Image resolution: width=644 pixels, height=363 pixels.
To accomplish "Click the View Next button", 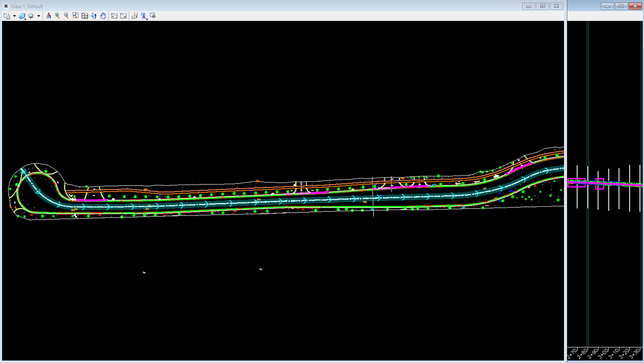I will 123,16.
